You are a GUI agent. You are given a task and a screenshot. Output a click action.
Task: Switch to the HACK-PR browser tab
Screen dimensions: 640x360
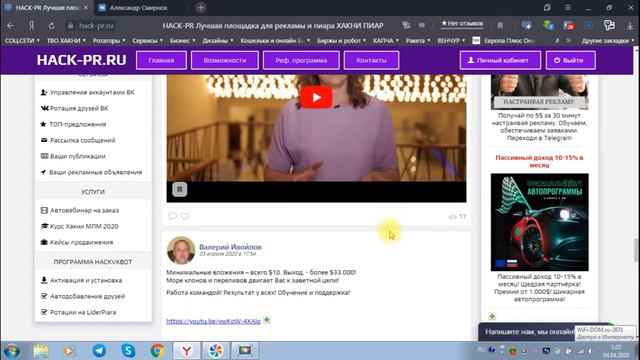[46, 7]
